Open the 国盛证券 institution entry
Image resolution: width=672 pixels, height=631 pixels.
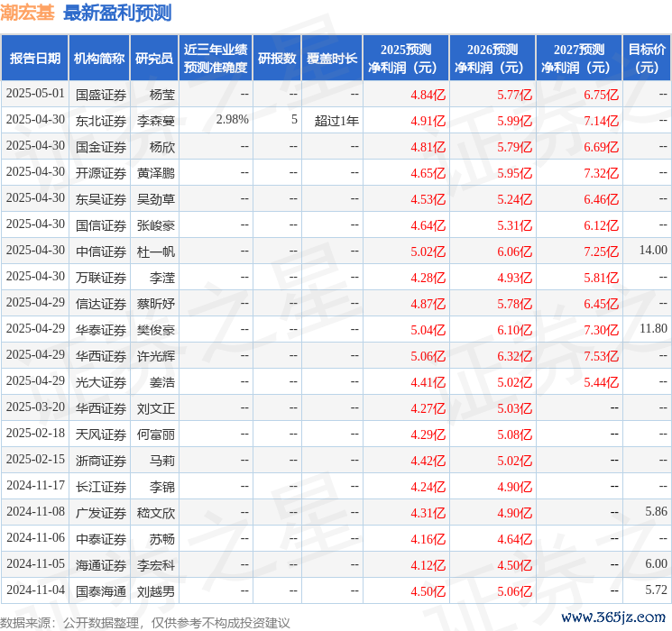(101, 94)
